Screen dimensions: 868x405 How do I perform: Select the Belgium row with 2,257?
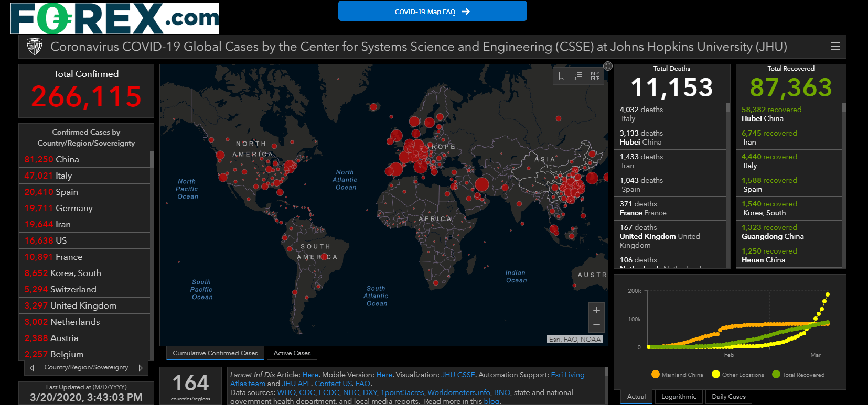pyautogui.click(x=84, y=354)
